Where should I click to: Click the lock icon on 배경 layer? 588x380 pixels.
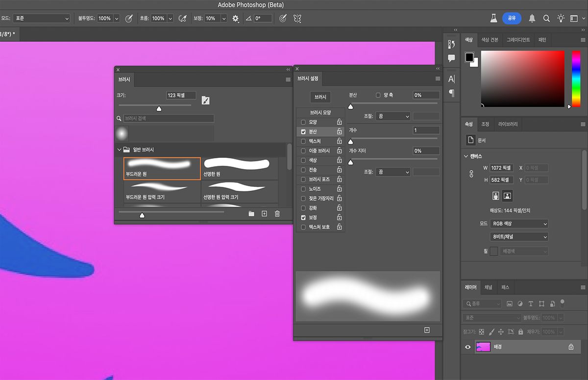571,347
